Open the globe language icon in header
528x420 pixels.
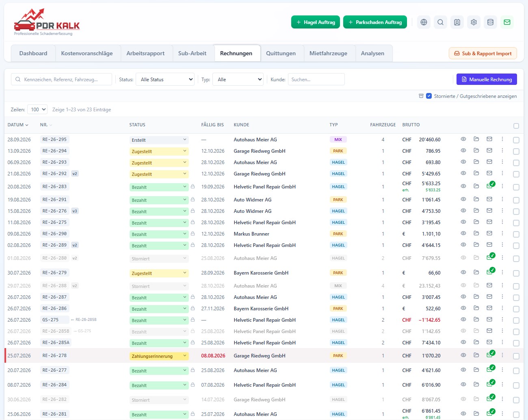click(x=424, y=22)
